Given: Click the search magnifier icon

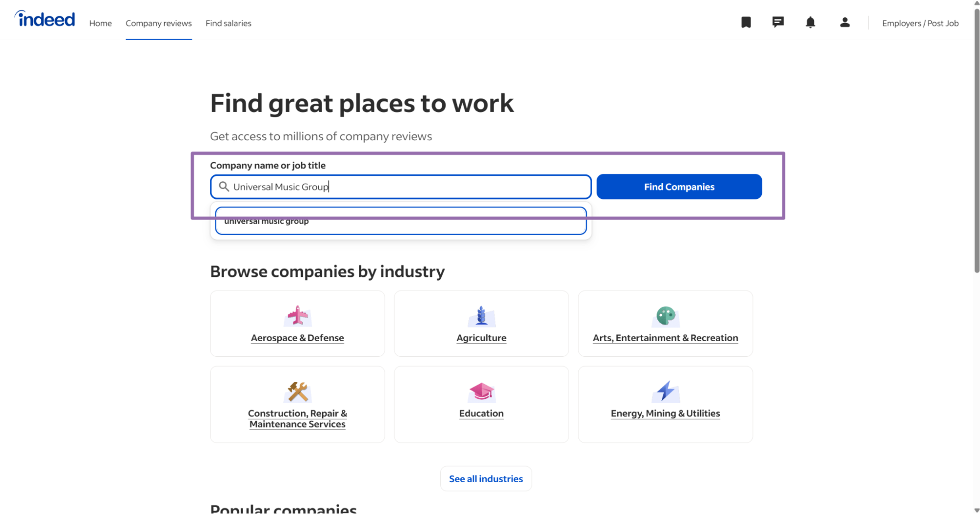Looking at the screenshot, I should click(x=224, y=187).
